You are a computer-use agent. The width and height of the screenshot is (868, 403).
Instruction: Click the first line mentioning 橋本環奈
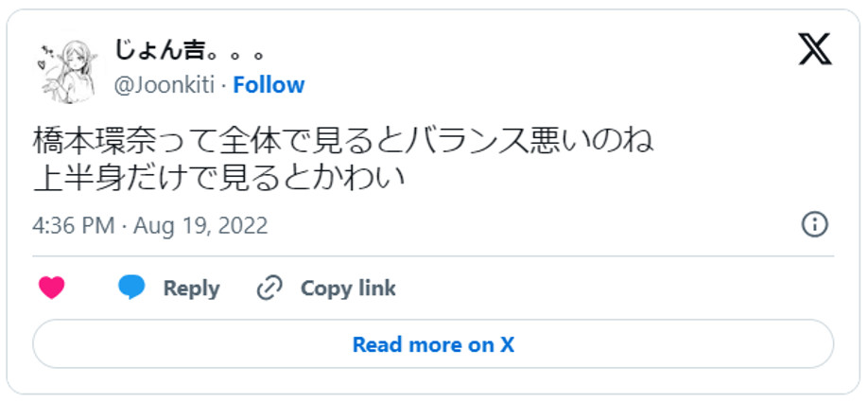point(342,142)
